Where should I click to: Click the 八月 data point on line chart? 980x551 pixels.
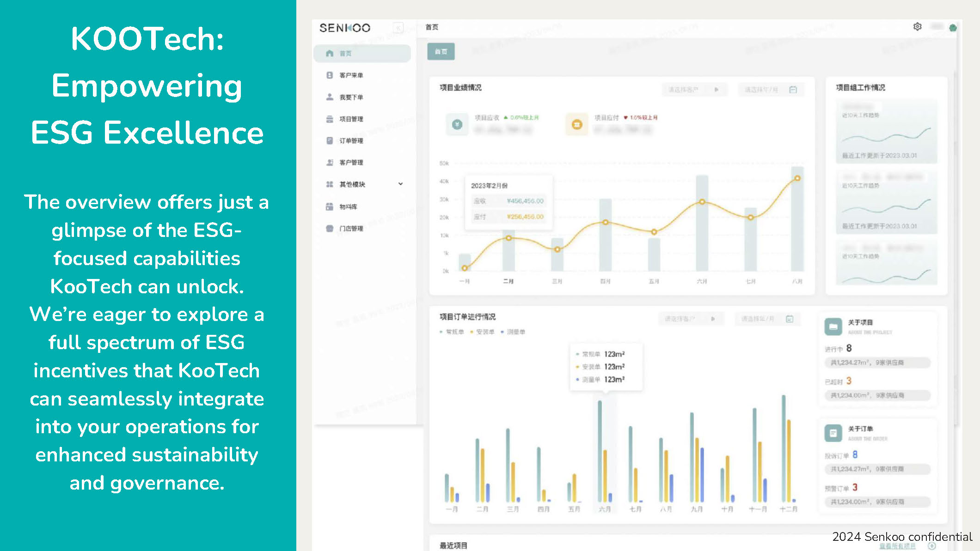coord(797,178)
